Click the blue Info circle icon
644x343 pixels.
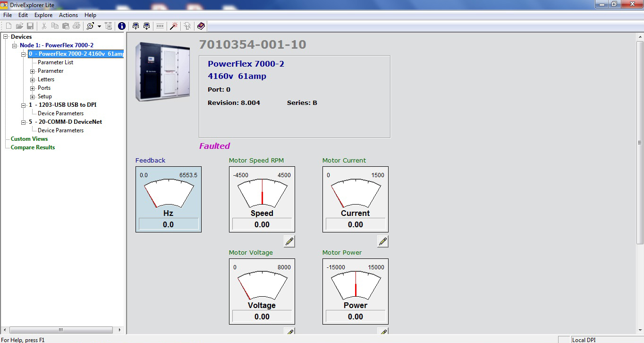[122, 26]
